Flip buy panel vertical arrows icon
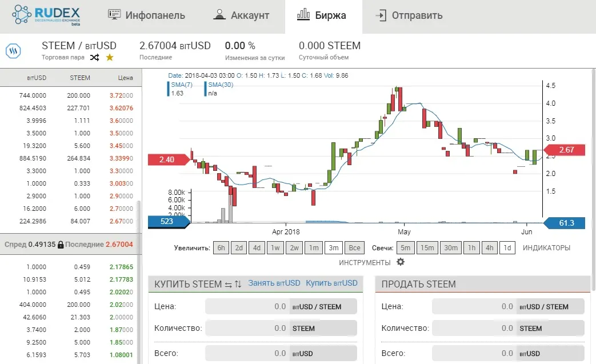The width and height of the screenshot is (596, 364). click(238, 284)
